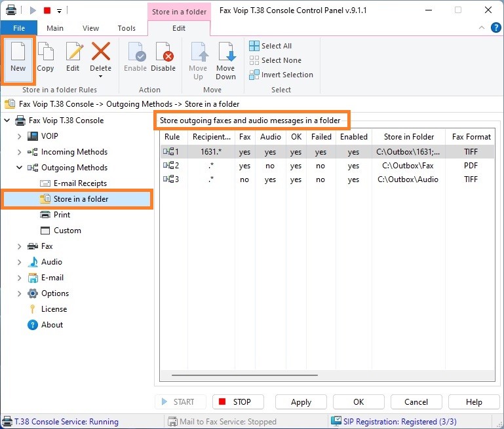504x429 pixels.
Task: Click the VOIP phone icon in tree
Action: tap(33, 136)
